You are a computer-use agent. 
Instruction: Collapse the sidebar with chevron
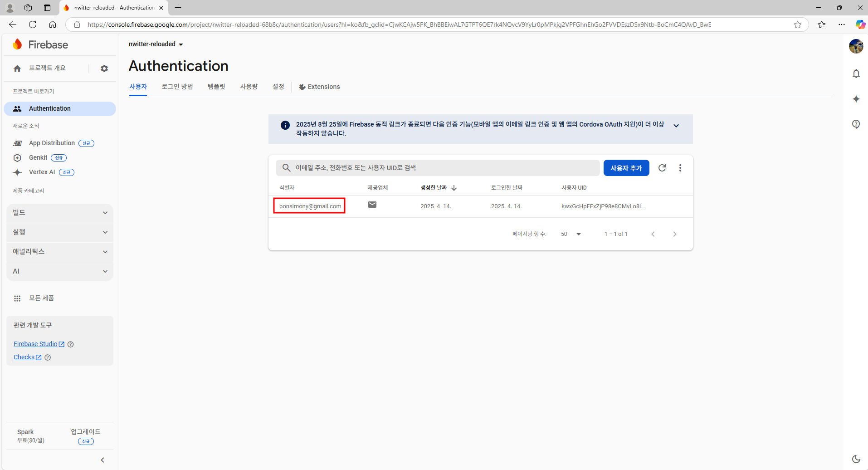102,460
